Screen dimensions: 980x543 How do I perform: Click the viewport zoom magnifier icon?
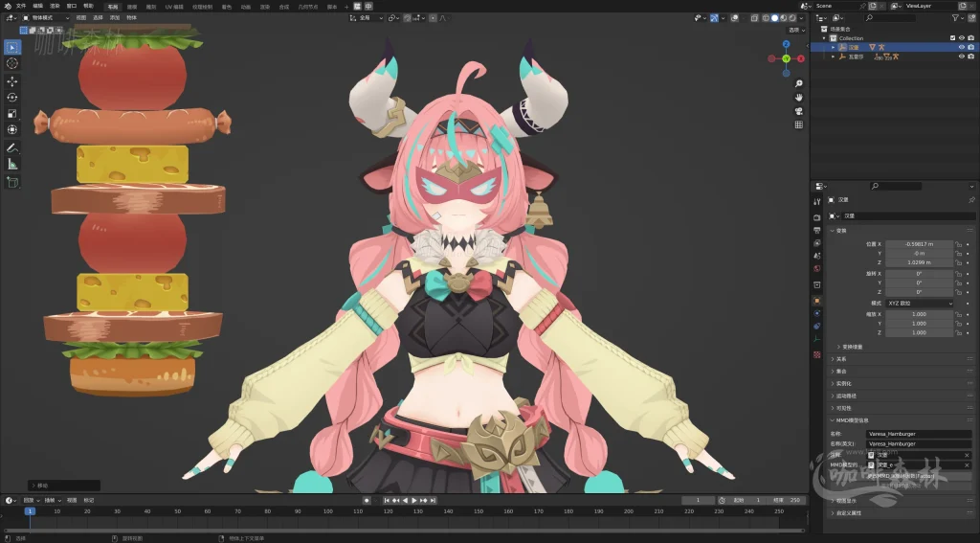click(799, 83)
